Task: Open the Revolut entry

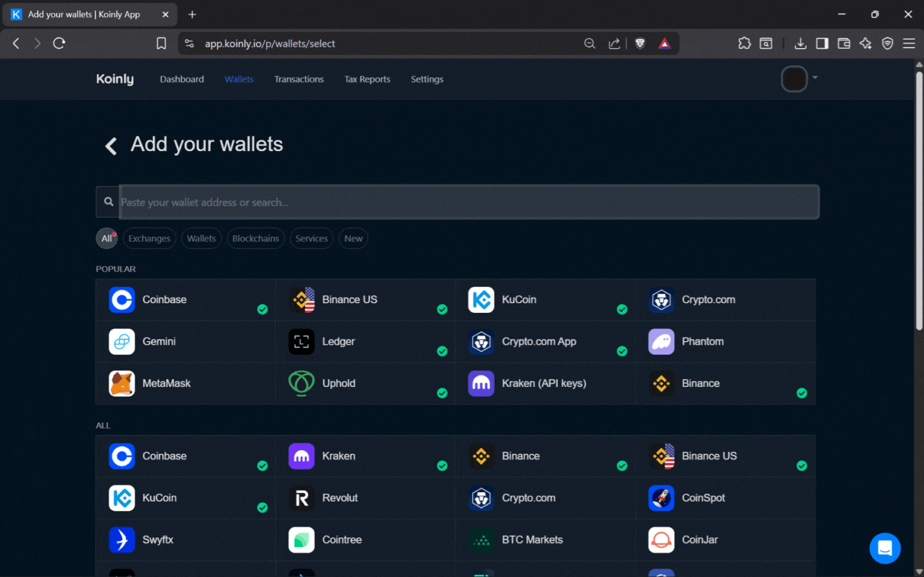Action: click(x=340, y=498)
